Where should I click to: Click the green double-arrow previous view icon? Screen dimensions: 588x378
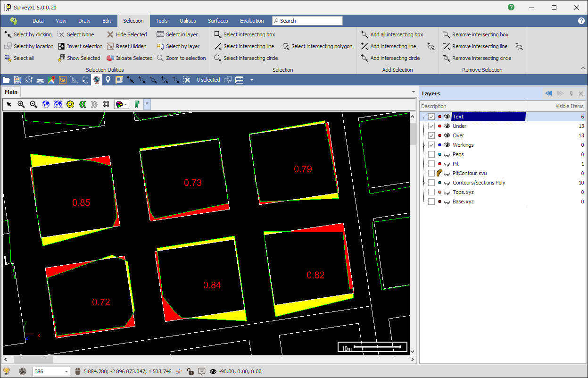click(82, 104)
